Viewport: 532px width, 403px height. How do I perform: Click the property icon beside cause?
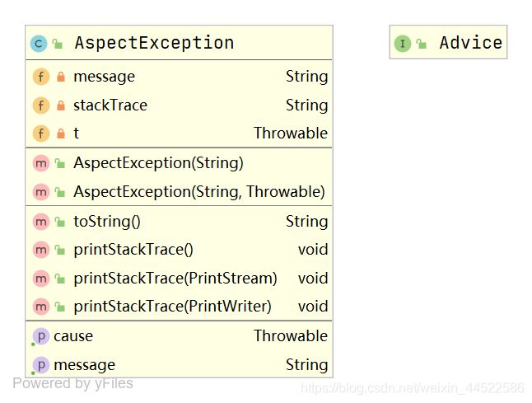pos(41,336)
